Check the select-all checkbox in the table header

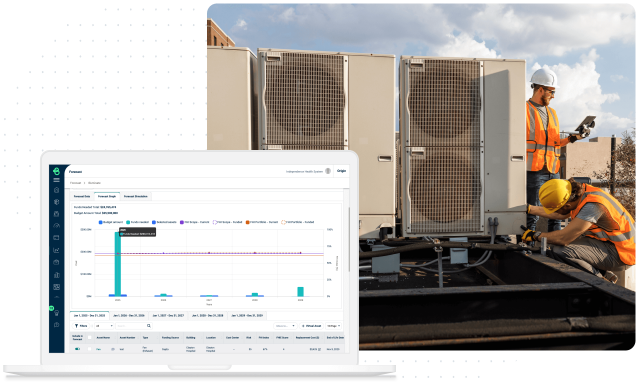[x=89, y=338]
